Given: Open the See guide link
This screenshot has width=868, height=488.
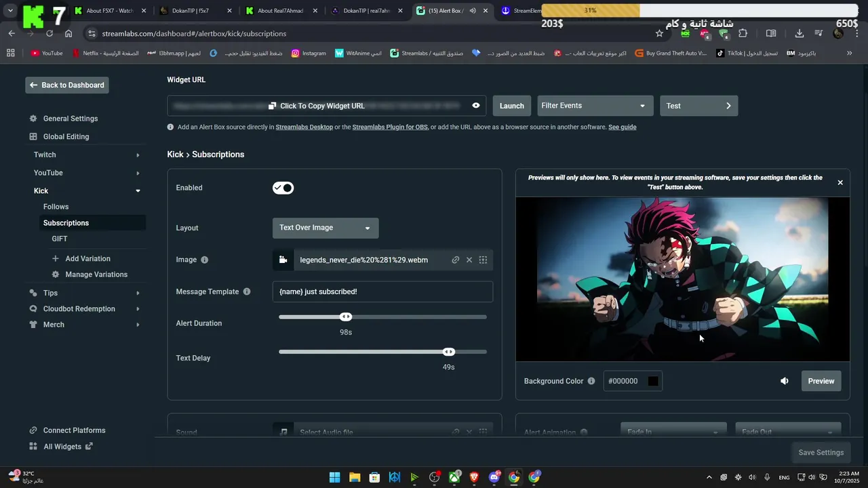Looking at the screenshot, I should [622, 127].
